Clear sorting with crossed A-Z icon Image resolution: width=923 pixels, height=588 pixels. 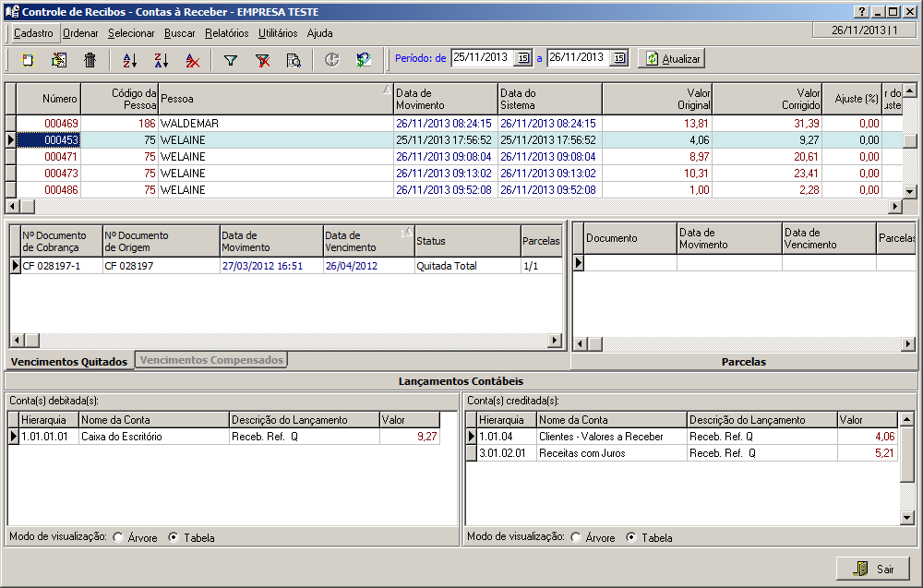point(192,60)
